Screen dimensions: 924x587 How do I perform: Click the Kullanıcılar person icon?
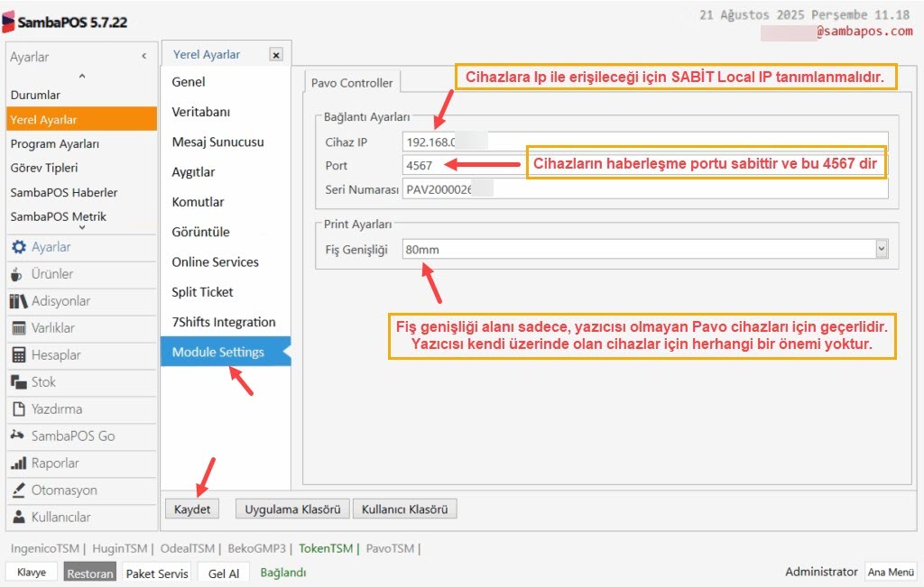click(19, 517)
